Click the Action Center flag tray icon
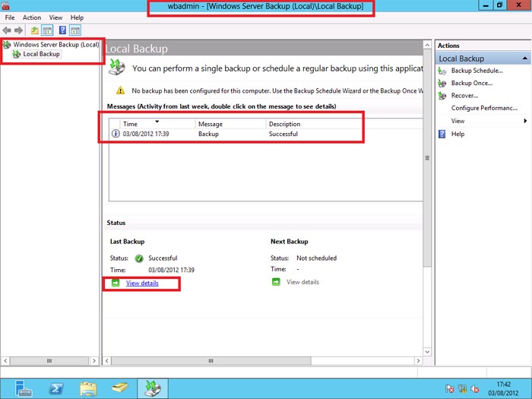Screen dimensions: 532x399 click(450, 388)
